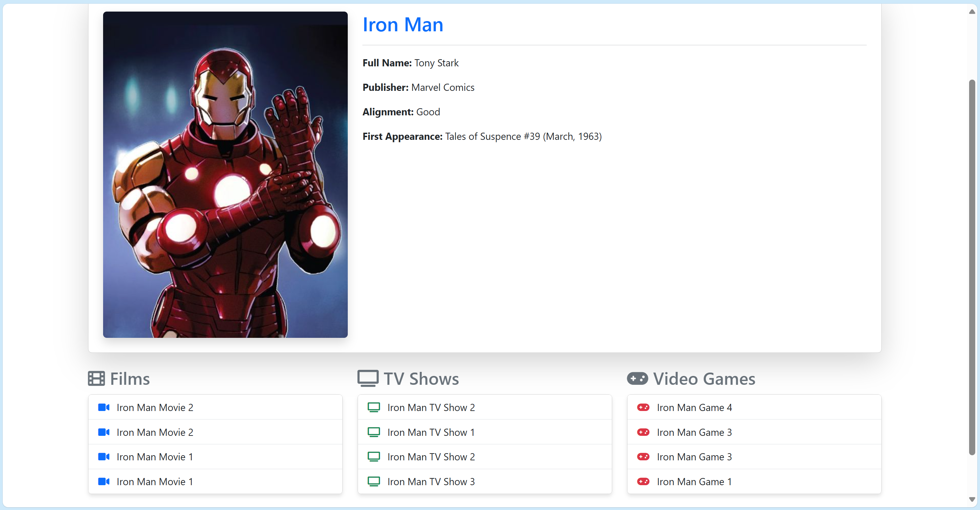Screen dimensions: 980x510
Task: Open the Iron Man Game 1 entry
Action: click(694, 481)
